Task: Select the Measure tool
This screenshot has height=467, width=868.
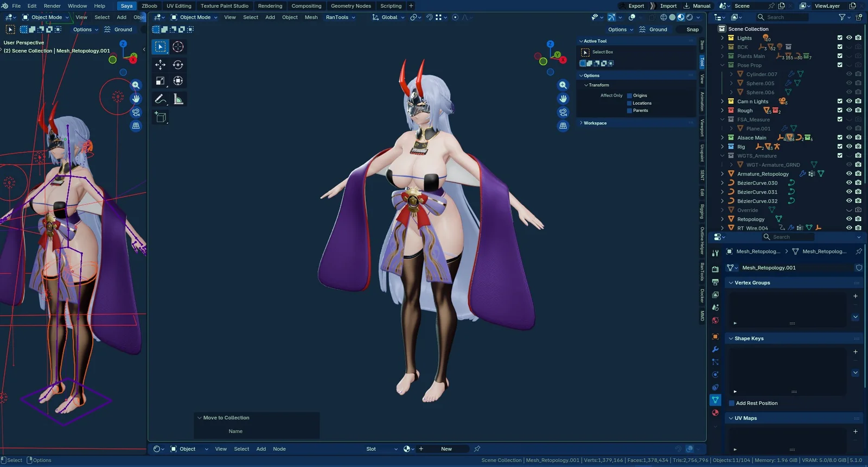Action: click(x=178, y=99)
